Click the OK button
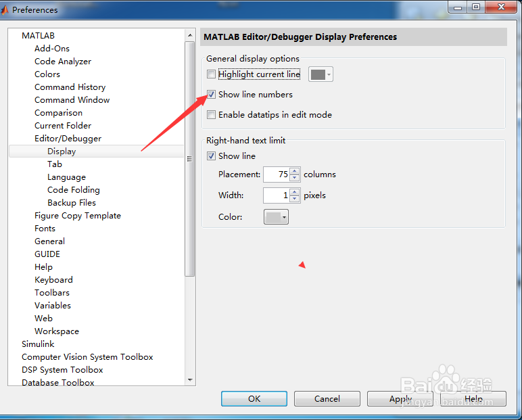522x420 pixels. 254,398
